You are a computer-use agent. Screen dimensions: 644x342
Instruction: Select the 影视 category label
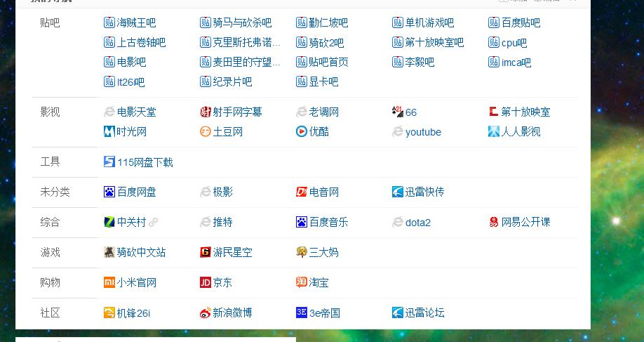coord(50,112)
